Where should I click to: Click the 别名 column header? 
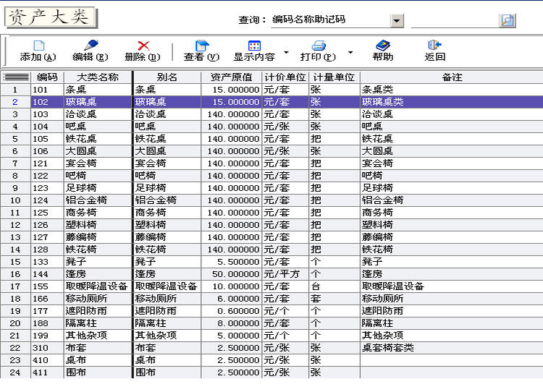point(167,77)
